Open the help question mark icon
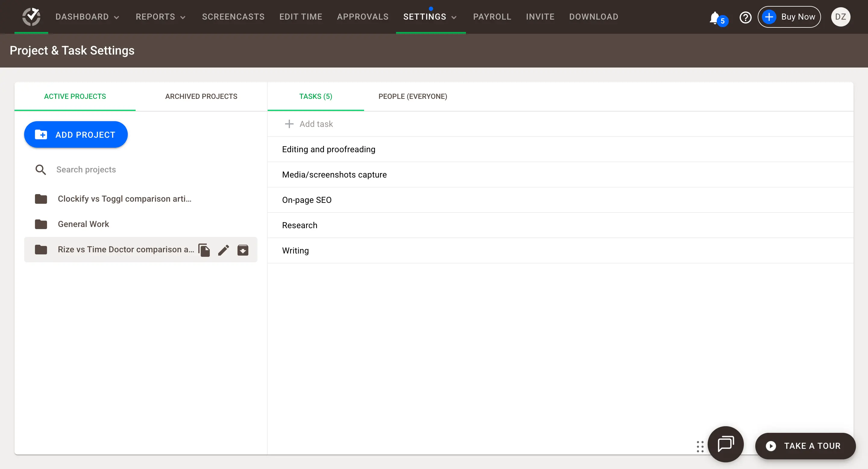Screen dimensions: 868x469 [x=745, y=17]
